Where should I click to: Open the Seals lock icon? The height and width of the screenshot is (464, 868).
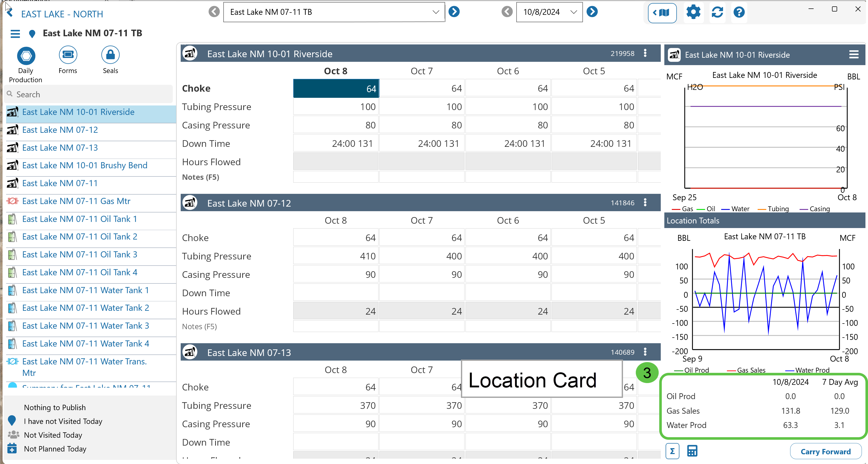pyautogui.click(x=110, y=55)
